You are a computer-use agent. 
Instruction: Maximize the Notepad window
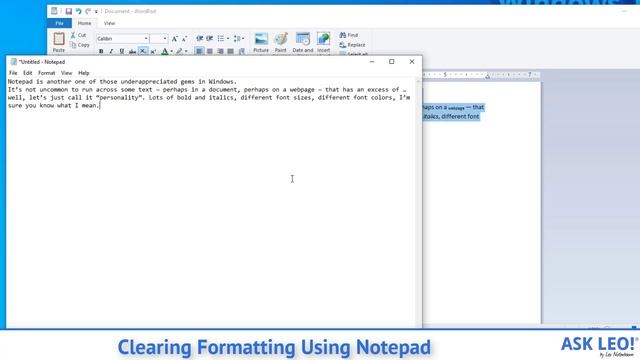point(392,62)
